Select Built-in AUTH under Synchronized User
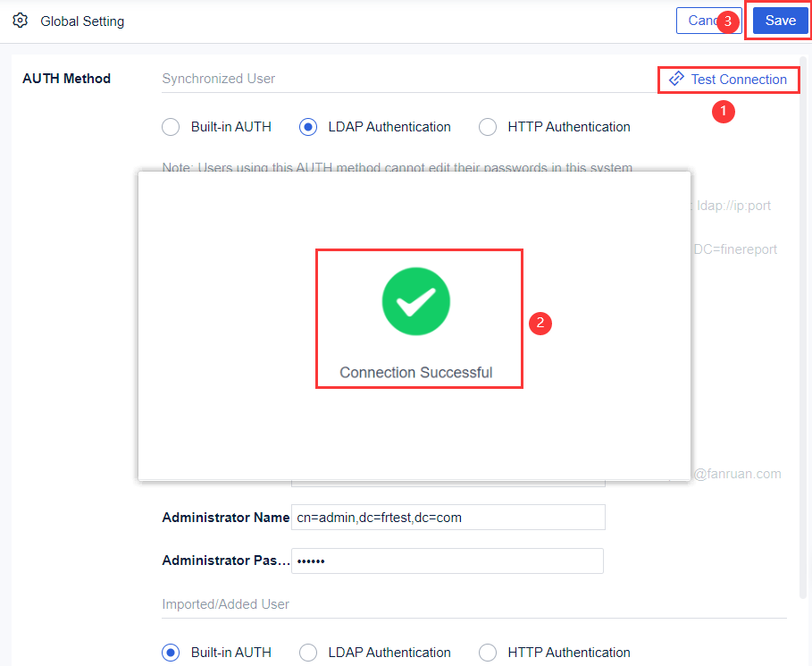812x666 pixels. [x=171, y=127]
